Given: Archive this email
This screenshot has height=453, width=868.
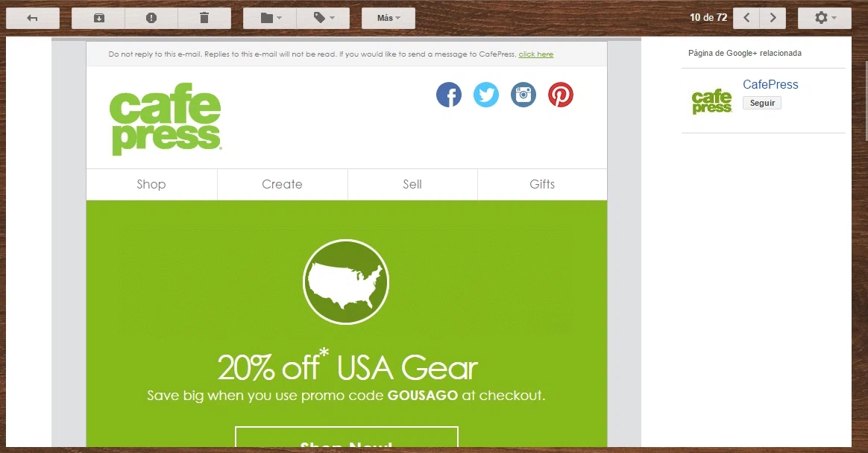Looking at the screenshot, I should click(x=98, y=18).
